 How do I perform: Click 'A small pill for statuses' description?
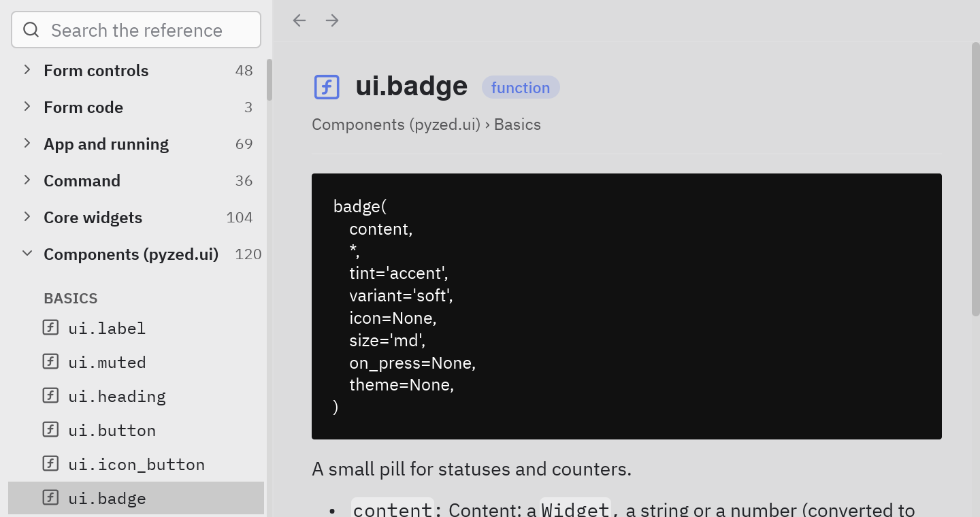coord(472,469)
